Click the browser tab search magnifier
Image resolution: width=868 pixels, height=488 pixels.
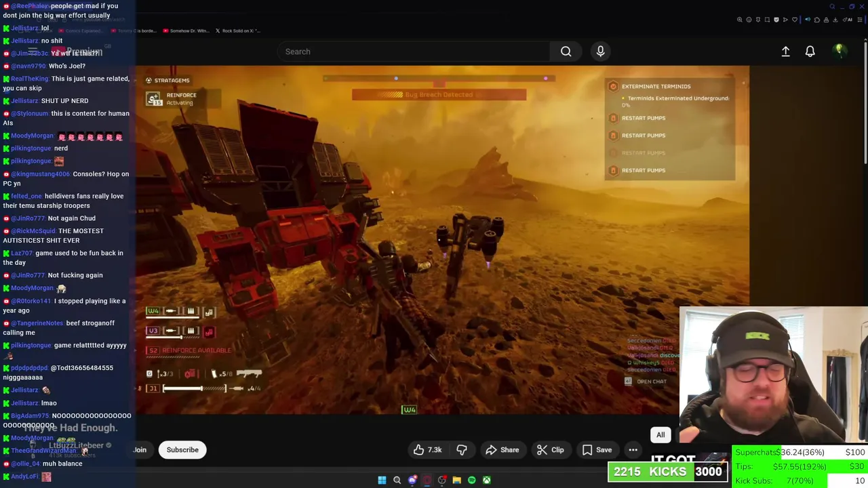tap(832, 7)
